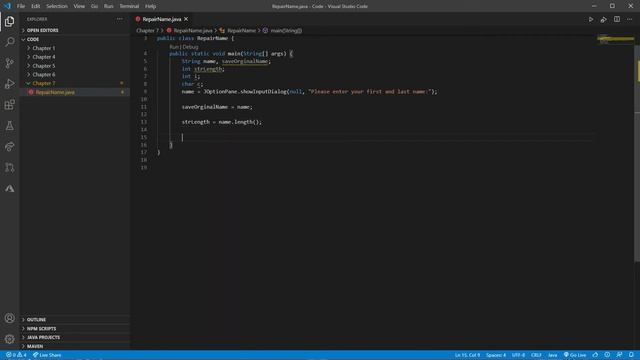Screen dimensions: 640x360
Task: Open the Explorer view in activity bar
Action: tap(9, 21)
